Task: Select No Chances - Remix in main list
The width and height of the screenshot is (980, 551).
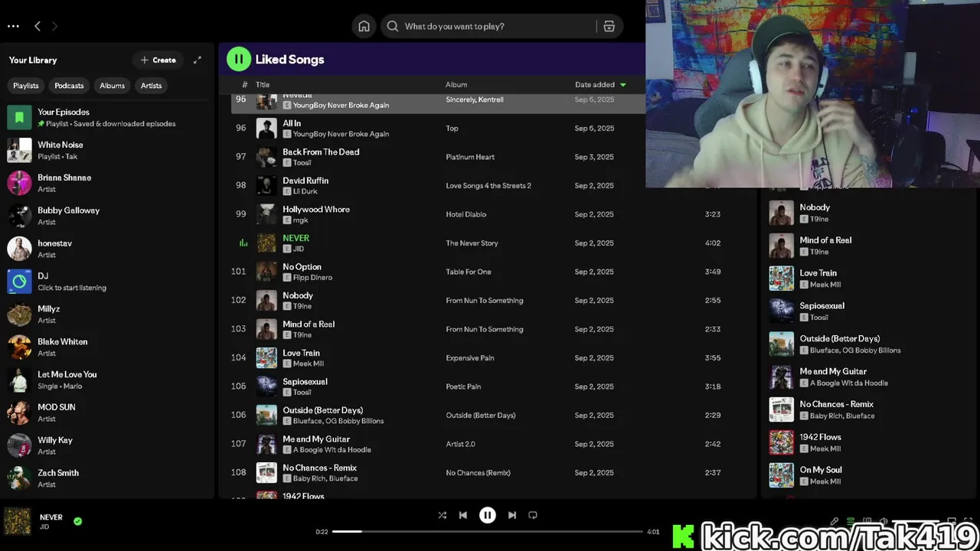Action: point(319,468)
